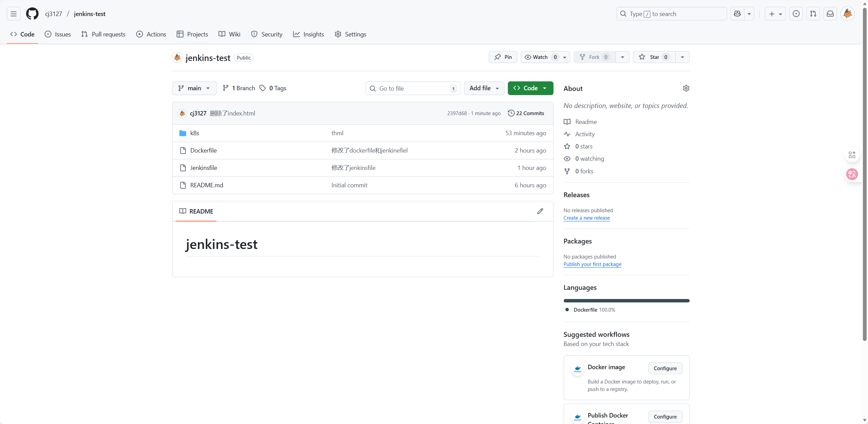Image resolution: width=868 pixels, height=424 pixels.
Task: Click Create a new release link
Action: point(586,218)
